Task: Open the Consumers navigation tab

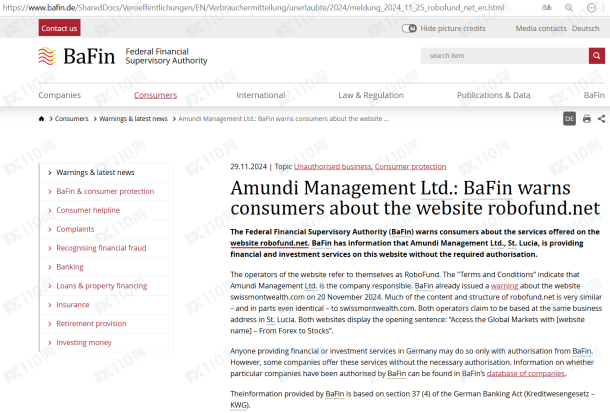Action: pos(155,95)
